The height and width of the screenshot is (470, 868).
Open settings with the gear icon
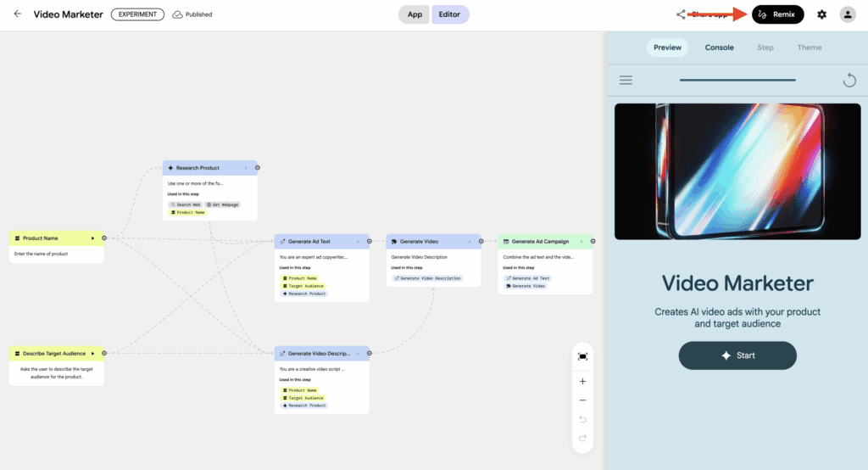pos(821,14)
